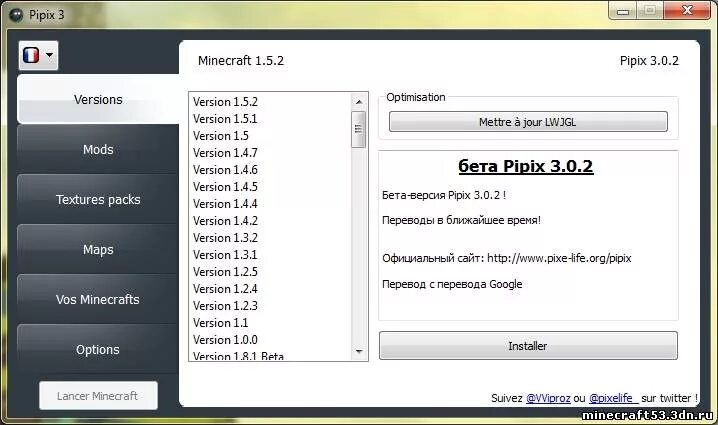The width and height of the screenshot is (718, 425).
Task: Click the version list scroll up arrow
Action: coord(359,102)
